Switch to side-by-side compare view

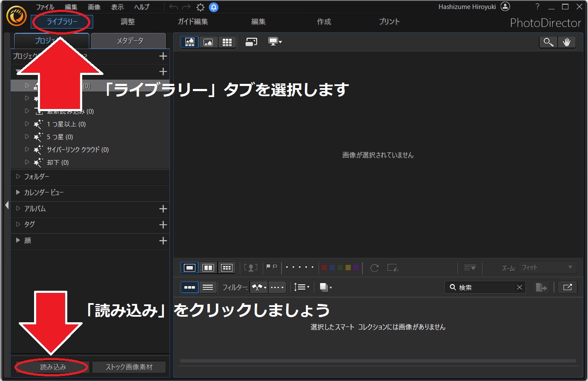point(208,267)
